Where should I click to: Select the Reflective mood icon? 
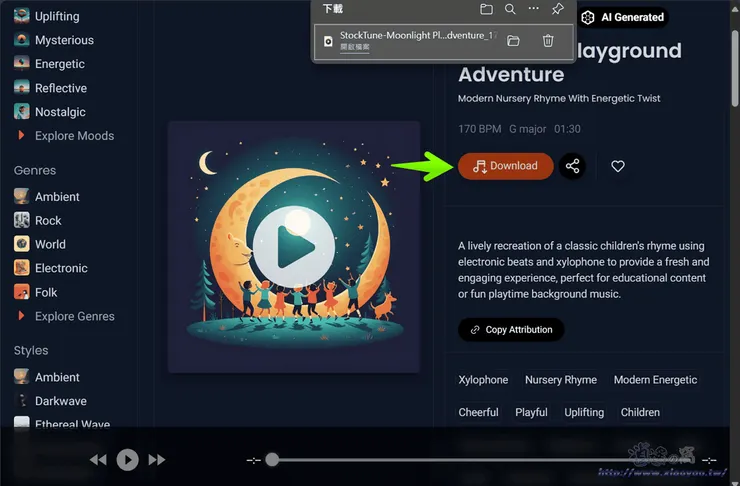click(x=22, y=88)
